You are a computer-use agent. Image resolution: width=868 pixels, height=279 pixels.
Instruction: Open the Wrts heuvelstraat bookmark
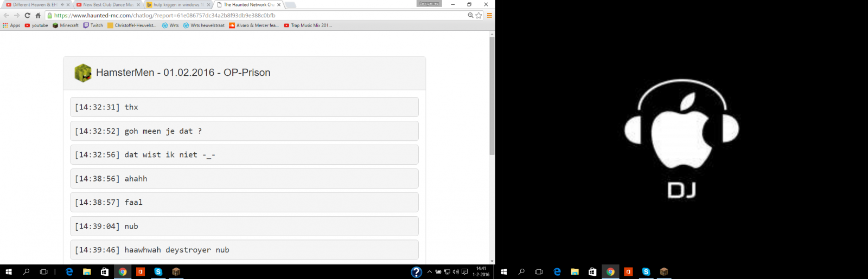[x=204, y=25]
